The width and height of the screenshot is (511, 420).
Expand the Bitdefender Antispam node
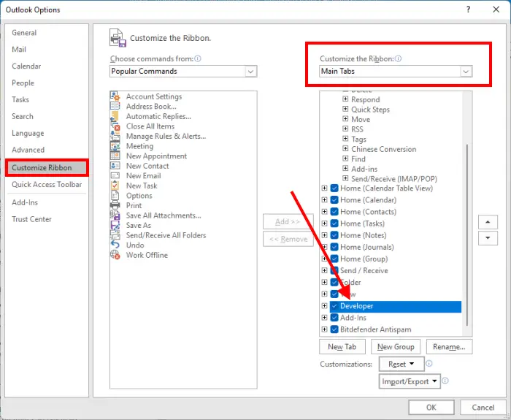(x=324, y=329)
